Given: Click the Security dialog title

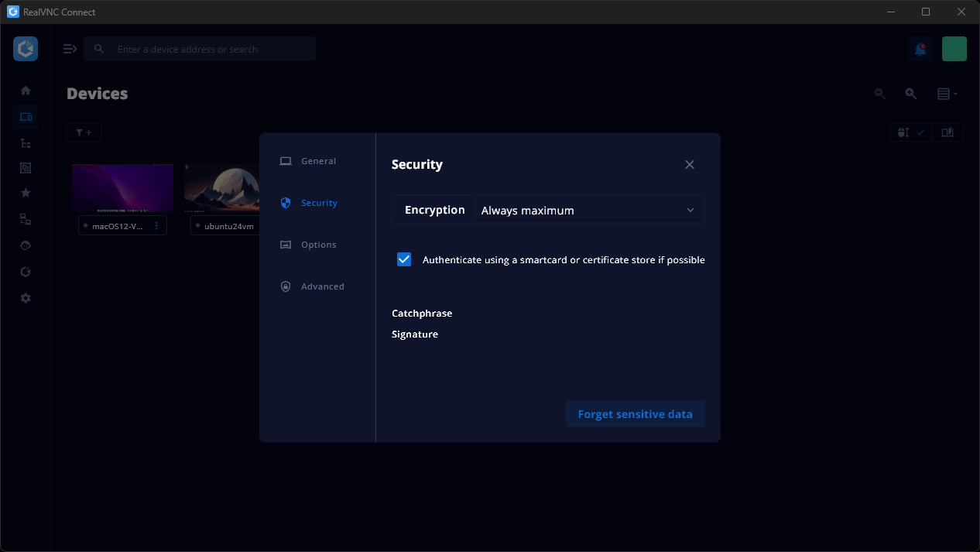Looking at the screenshot, I should tap(417, 164).
